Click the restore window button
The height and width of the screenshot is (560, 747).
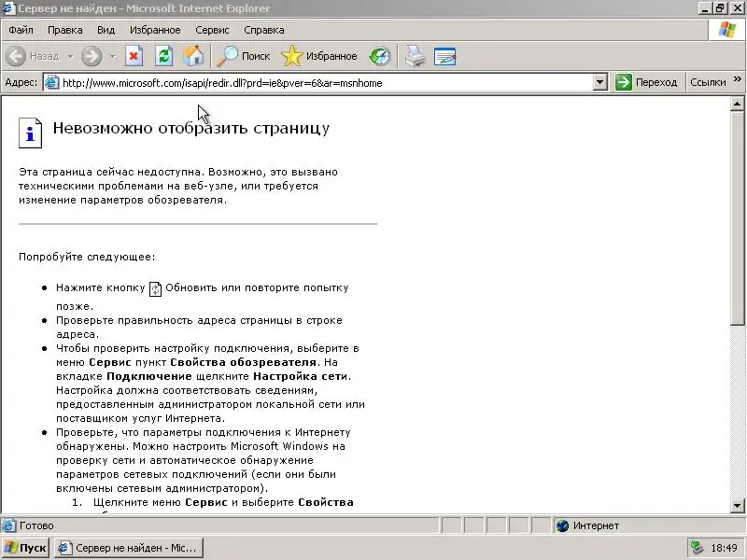pyautogui.click(x=720, y=8)
